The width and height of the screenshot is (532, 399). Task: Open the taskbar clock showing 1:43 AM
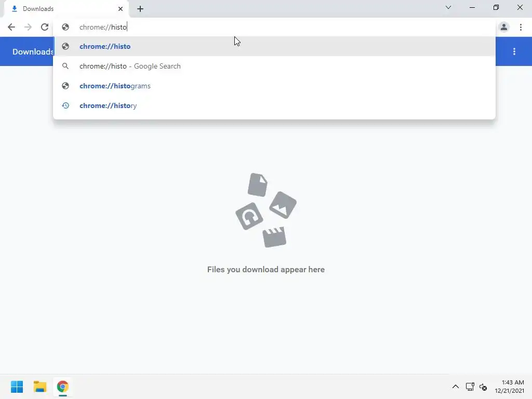coord(509,387)
